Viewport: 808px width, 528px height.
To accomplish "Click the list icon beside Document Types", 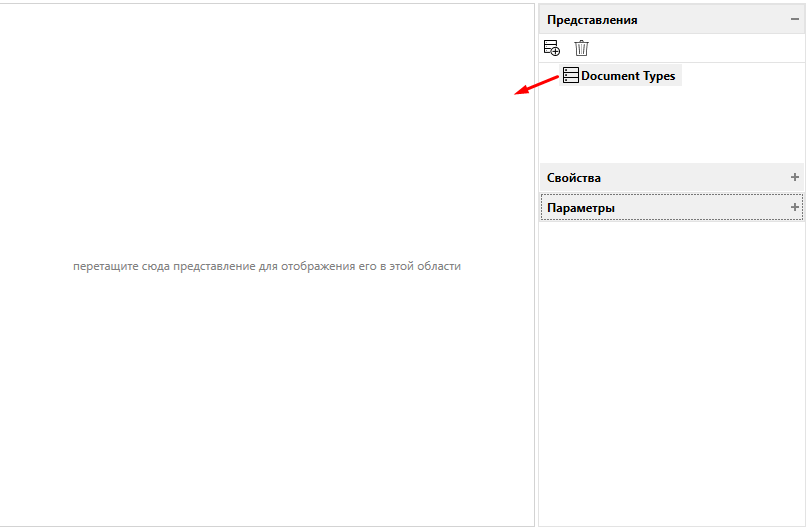I will click(x=570, y=75).
